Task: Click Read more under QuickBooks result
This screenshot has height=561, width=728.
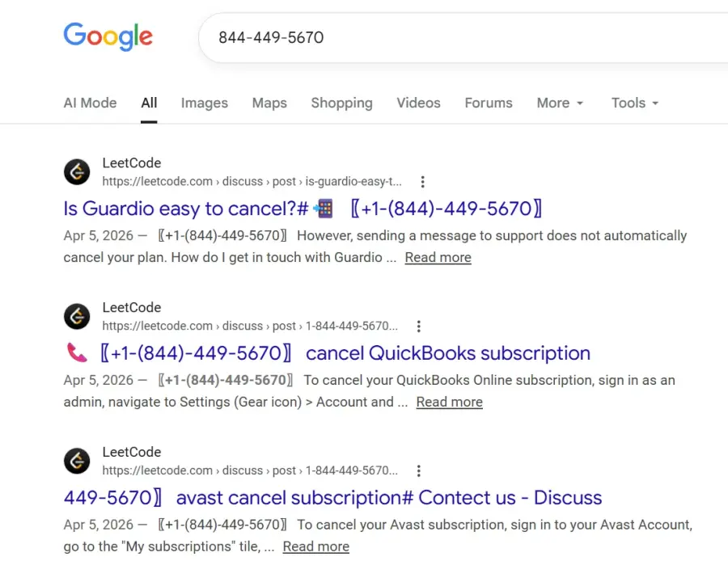Action: pos(449,403)
